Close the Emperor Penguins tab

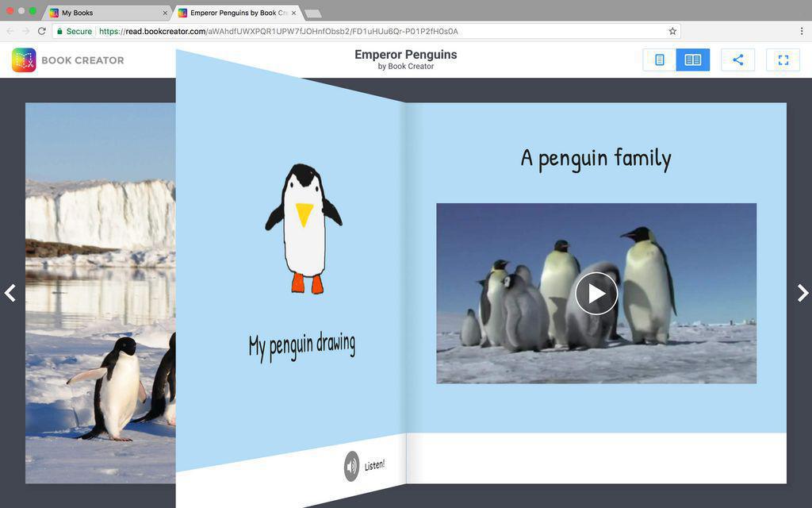pyautogui.click(x=293, y=13)
